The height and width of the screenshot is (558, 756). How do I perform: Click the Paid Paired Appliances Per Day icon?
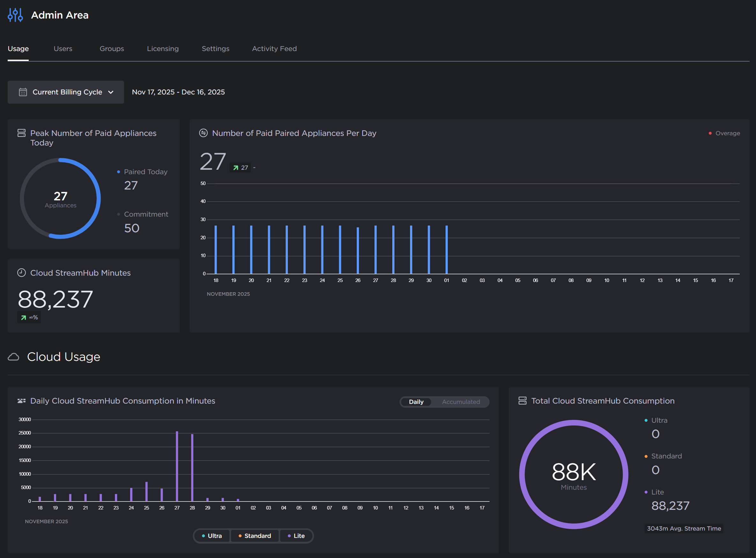(203, 133)
